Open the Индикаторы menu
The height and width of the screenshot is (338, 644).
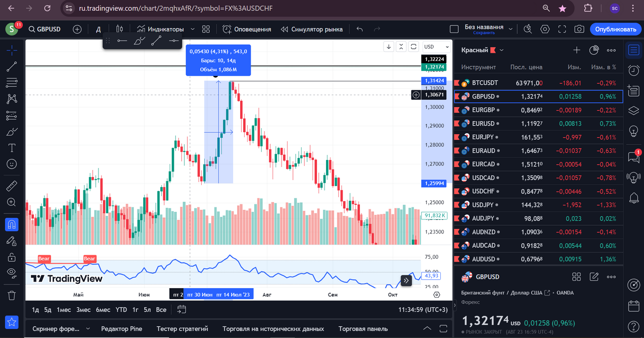pos(161,29)
